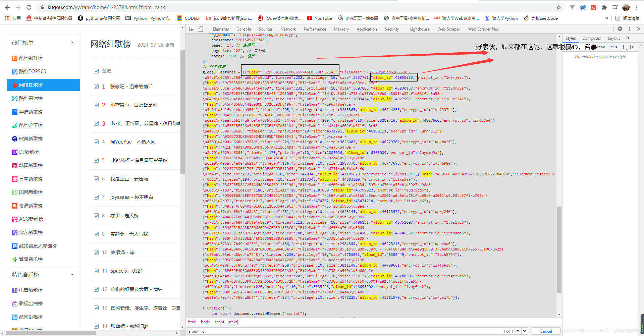
Task: Uncheck song 5 LKer林柯
Action: point(96,160)
